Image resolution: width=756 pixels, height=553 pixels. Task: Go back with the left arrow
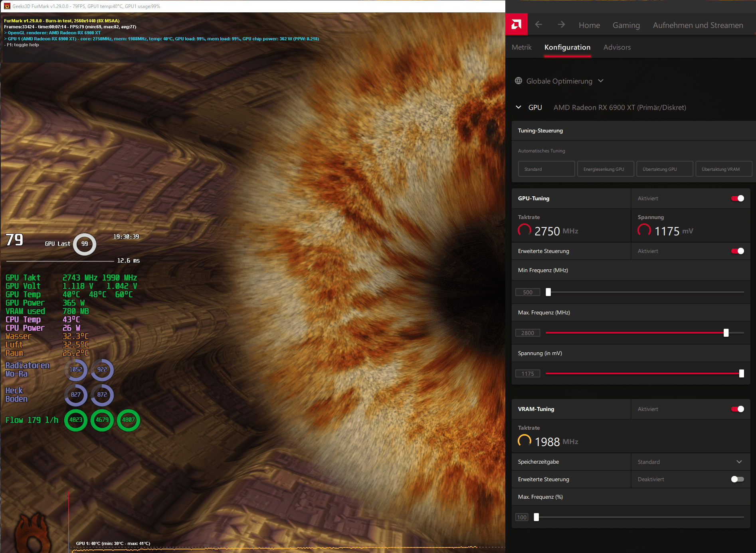(538, 25)
